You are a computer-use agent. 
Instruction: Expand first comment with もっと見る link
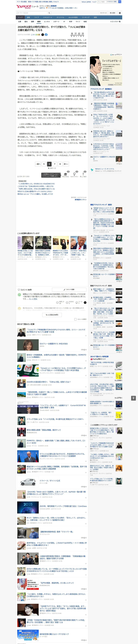click(x=33, y=299)
